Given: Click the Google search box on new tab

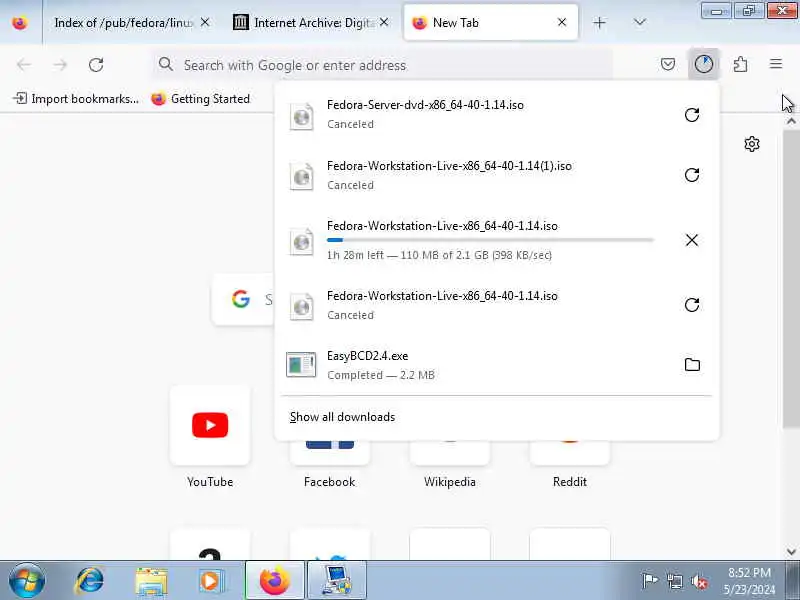Looking at the screenshot, I should [243, 299].
